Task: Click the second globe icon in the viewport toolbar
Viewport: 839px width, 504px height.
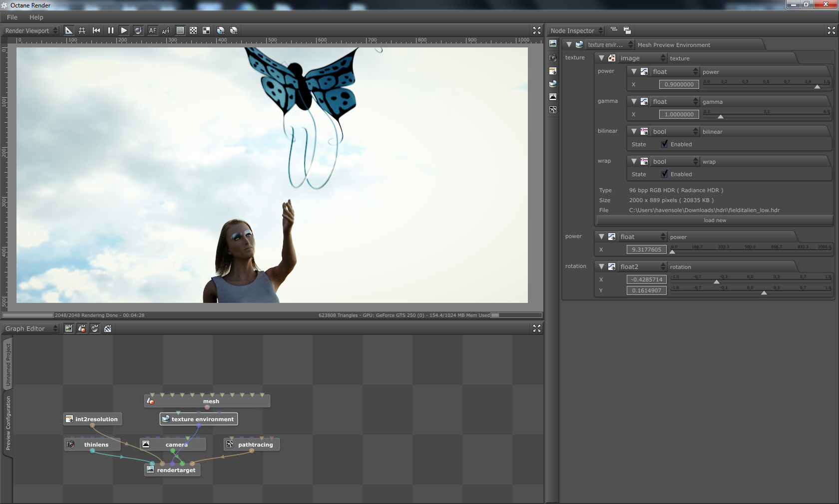Action: [x=234, y=30]
